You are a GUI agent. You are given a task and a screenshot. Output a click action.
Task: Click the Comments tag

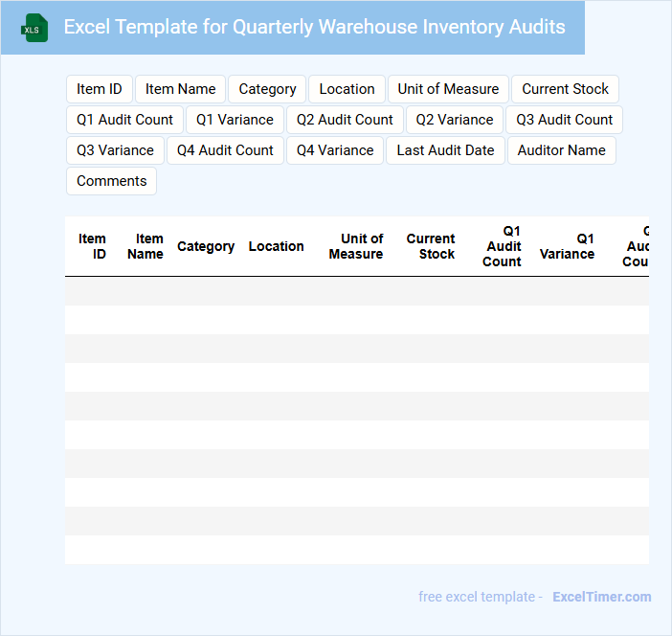[111, 181]
